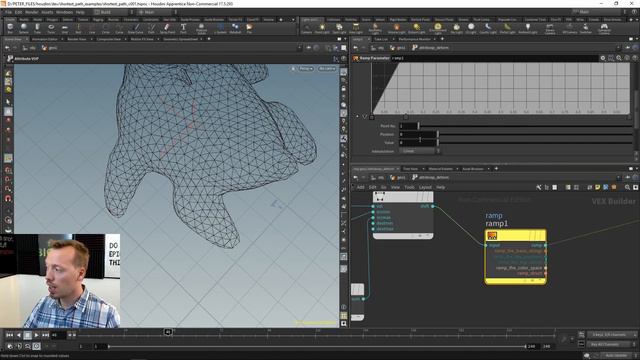The height and width of the screenshot is (360, 640).
Task: Select the Tube shelf tool
Action: pyautogui.click(x=37, y=29)
